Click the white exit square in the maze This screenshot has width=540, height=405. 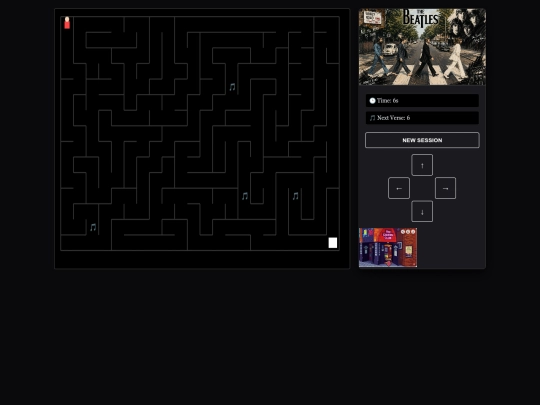coord(333,243)
